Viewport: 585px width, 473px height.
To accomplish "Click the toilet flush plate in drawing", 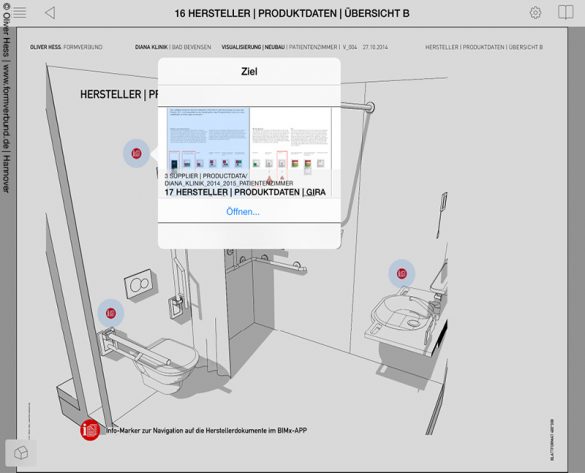I will (x=140, y=284).
